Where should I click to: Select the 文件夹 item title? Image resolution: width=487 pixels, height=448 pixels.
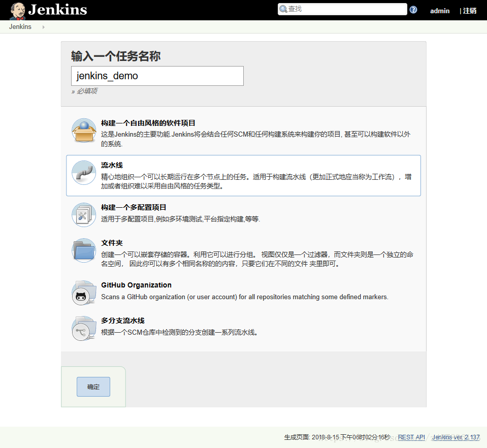[112, 243]
